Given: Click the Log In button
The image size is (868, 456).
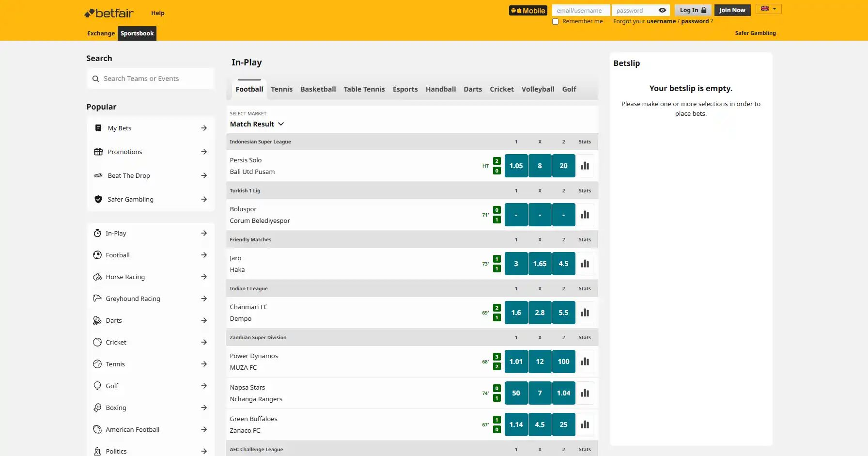Looking at the screenshot, I should click(693, 10).
